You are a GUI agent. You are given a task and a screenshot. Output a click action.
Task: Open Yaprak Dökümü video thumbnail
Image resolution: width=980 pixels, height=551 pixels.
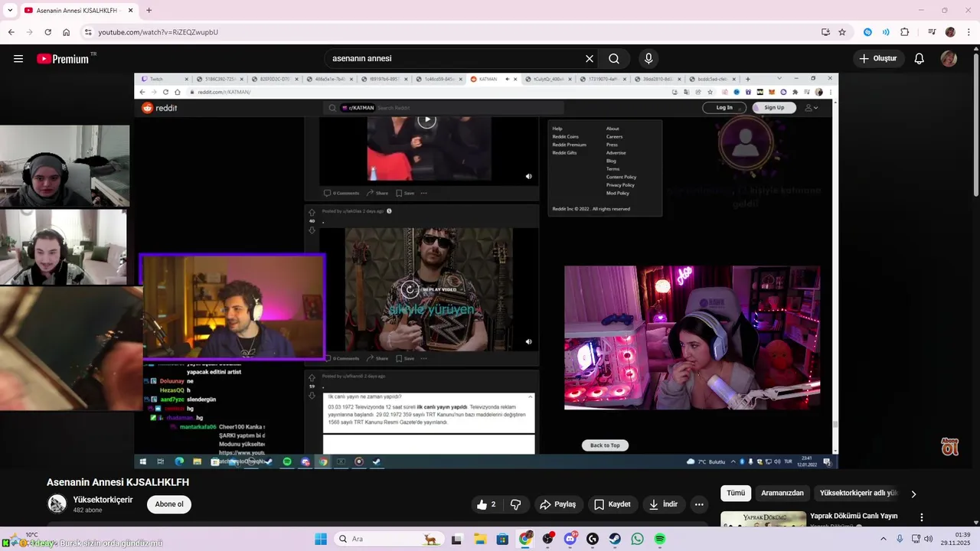pos(763,519)
